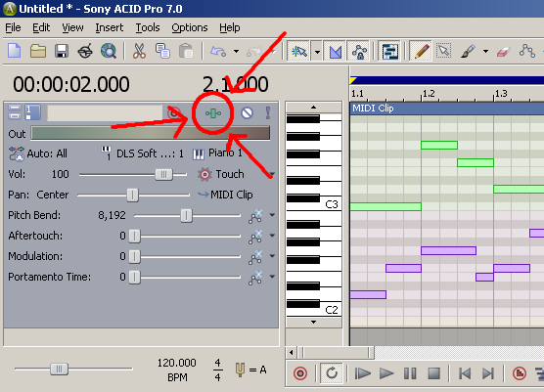Open the undo history dropdown arrow
Viewport: 544px width, 392px height.
pos(236,51)
